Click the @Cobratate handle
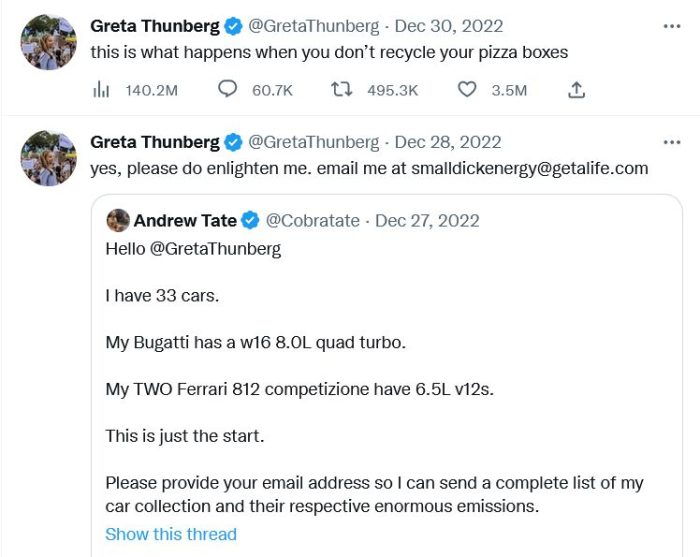700x557 pixels. click(313, 220)
